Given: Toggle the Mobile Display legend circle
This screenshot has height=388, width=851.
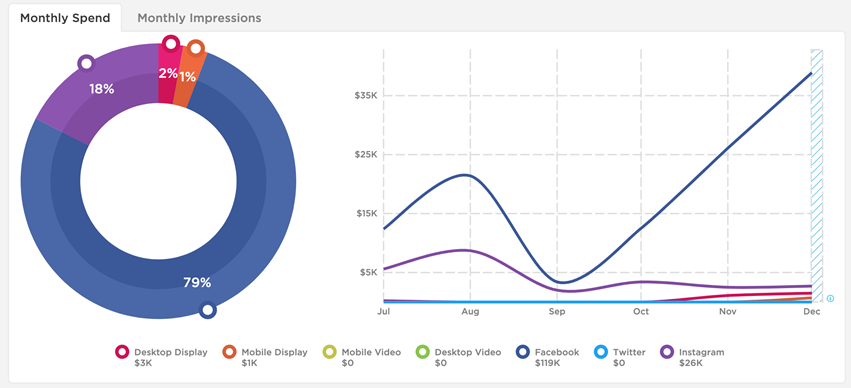Looking at the screenshot, I should pos(230,352).
